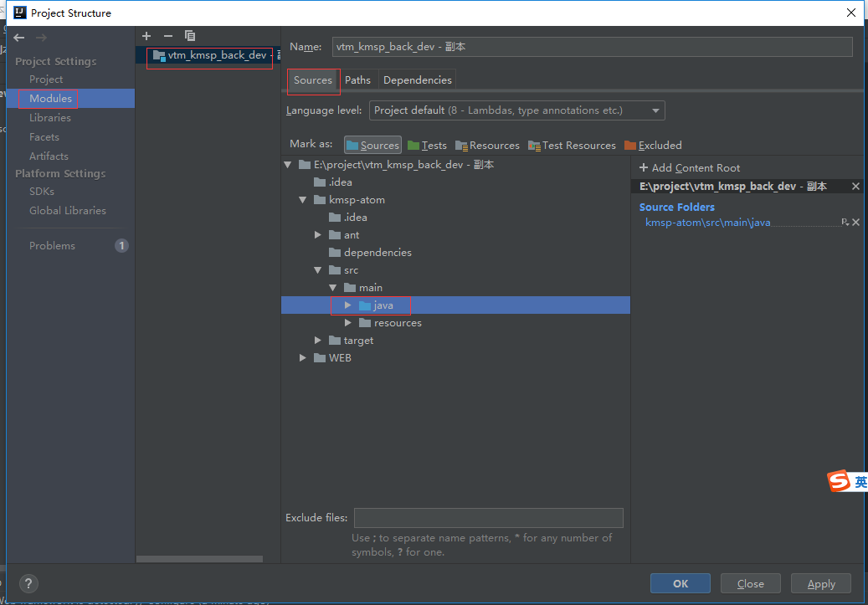The height and width of the screenshot is (605, 868).
Task: Switch to the Paths tab
Action: click(x=357, y=79)
